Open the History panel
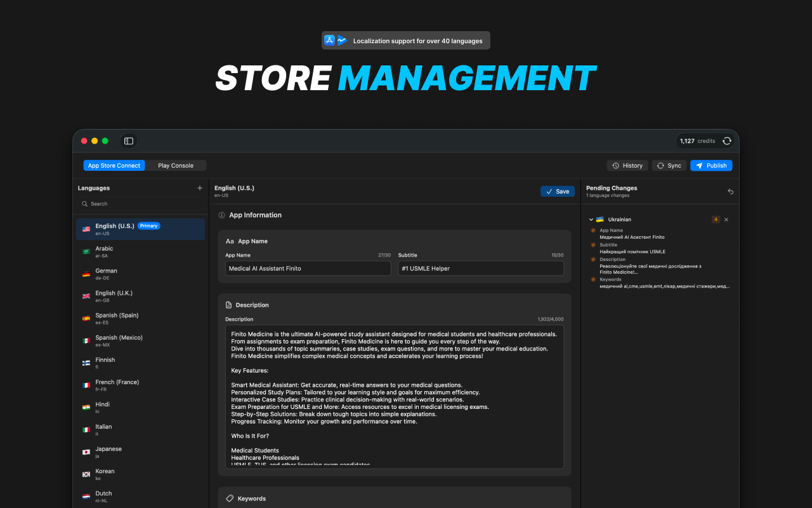The image size is (812, 508). tap(627, 165)
